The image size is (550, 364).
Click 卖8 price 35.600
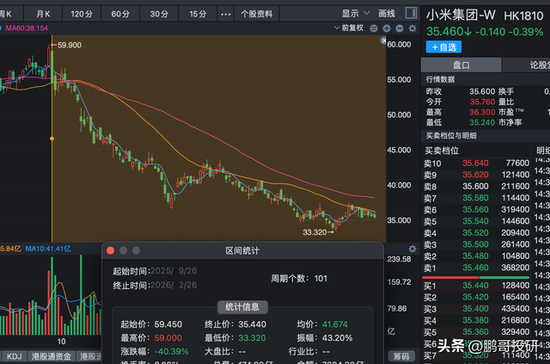(475, 186)
